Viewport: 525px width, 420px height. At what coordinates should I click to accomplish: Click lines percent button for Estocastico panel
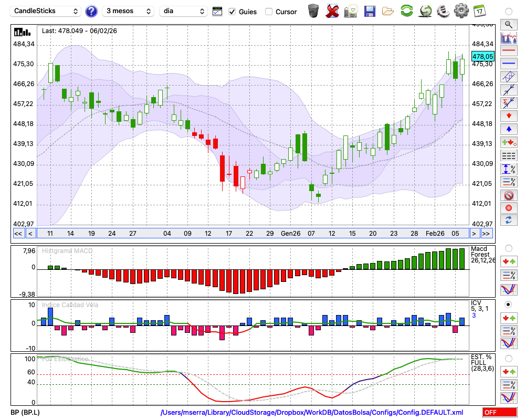click(x=509, y=384)
